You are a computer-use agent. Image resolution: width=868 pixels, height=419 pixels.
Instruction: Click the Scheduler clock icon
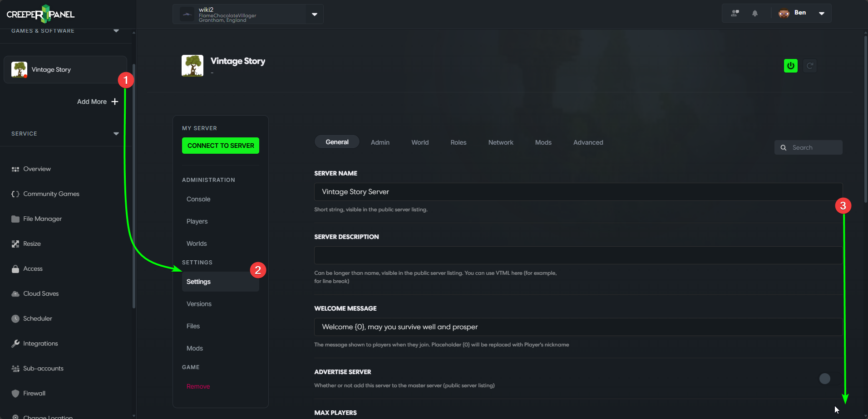point(15,319)
